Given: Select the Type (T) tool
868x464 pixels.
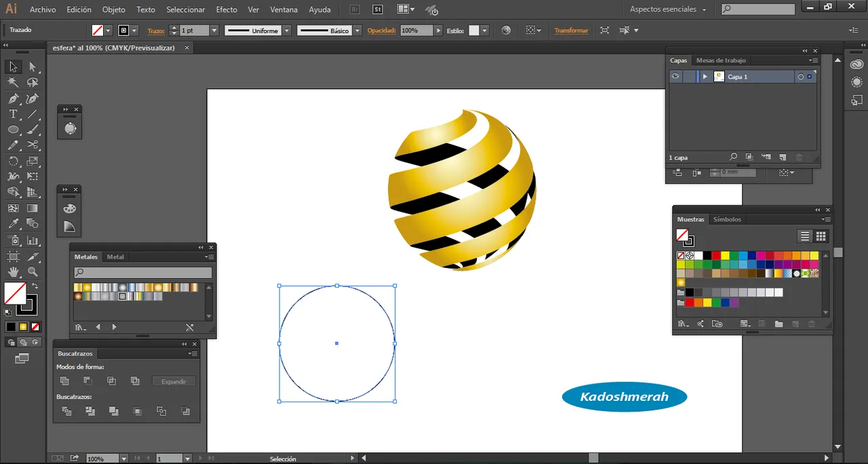Looking at the screenshot, I should (13, 114).
